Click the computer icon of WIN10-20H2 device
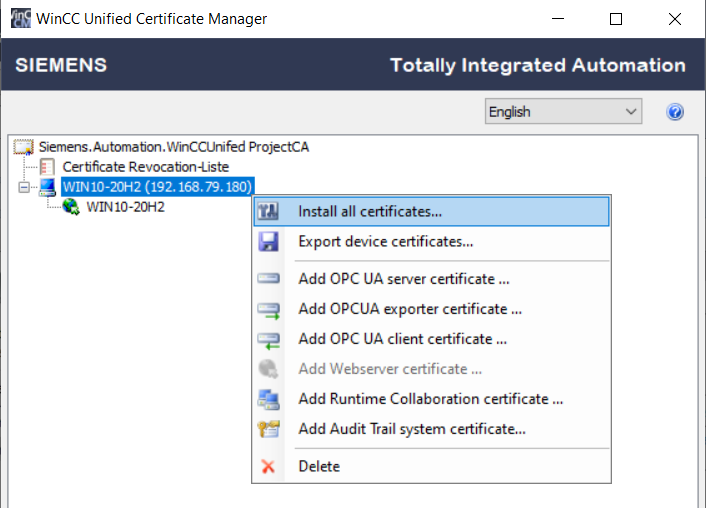 click(x=47, y=187)
